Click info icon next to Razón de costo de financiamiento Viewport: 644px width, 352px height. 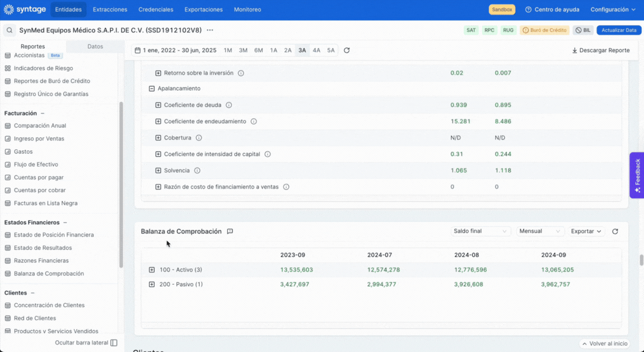pyautogui.click(x=286, y=187)
